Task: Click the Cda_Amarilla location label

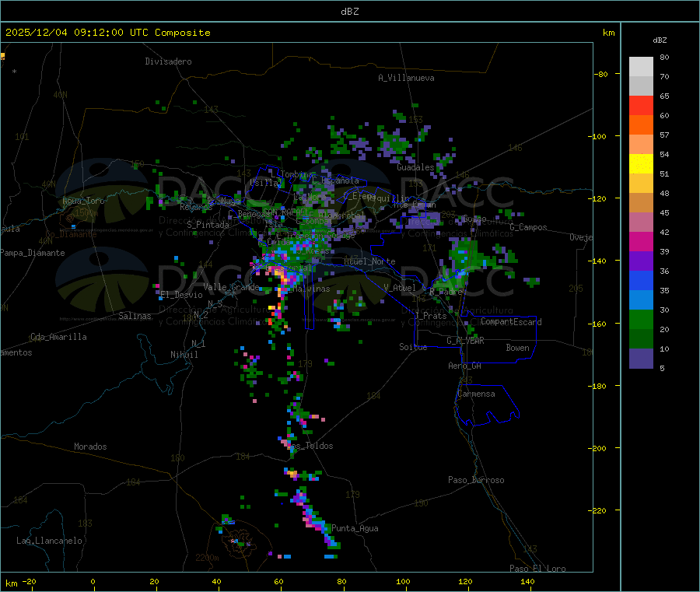Action: click(x=58, y=337)
